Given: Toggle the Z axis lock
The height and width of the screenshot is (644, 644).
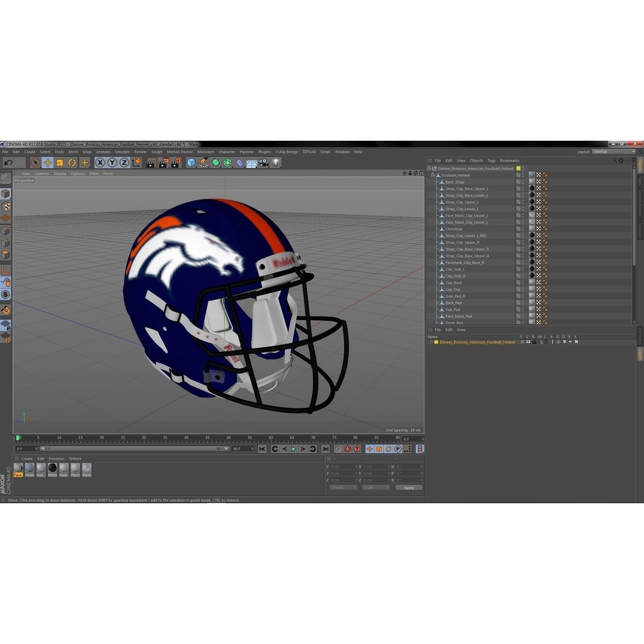Looking at the screenshot, I should coord(124,163).
